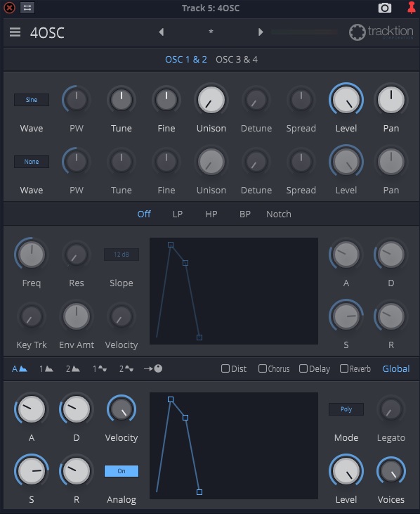Click oscillator 1 Level knob
The width and height of the screenshot is (420, 514).
pos(346,100)
